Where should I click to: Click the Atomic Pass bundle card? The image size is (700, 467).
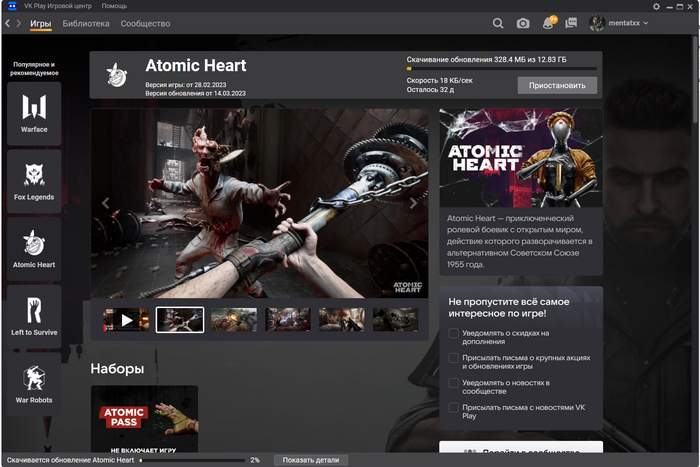pyautogui.click(x=144, y=419)
